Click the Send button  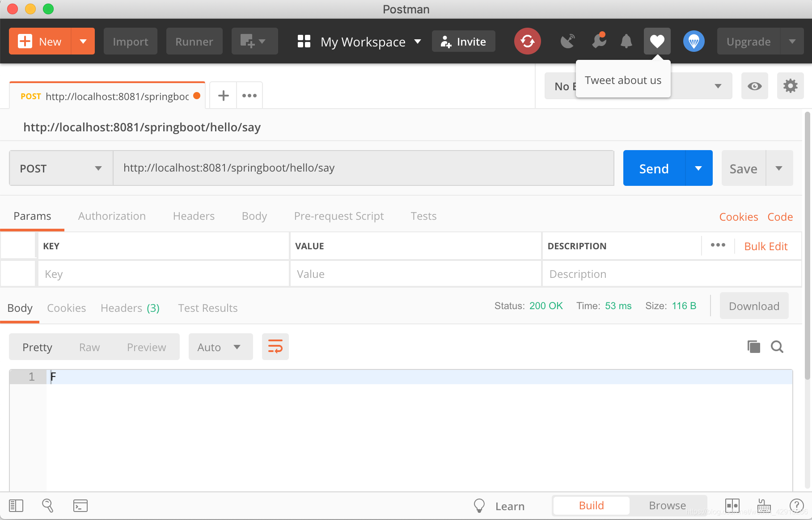click(x=654, y=168)
